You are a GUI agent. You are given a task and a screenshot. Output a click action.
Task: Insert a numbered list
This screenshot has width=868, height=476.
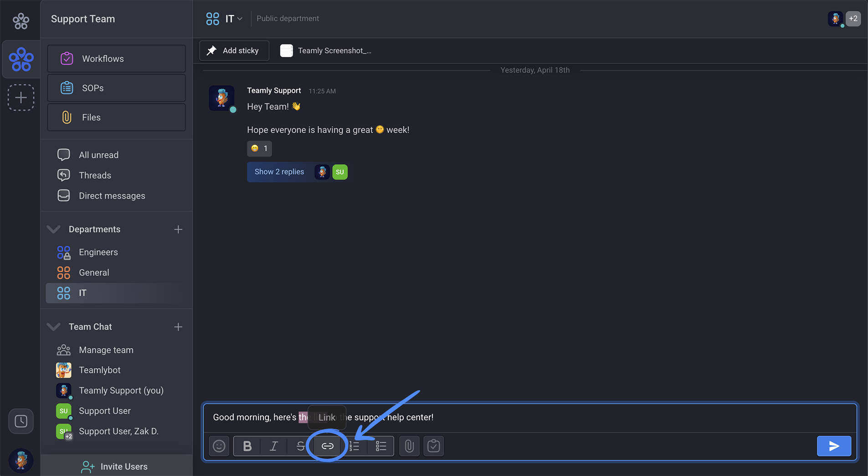point(354,446)
